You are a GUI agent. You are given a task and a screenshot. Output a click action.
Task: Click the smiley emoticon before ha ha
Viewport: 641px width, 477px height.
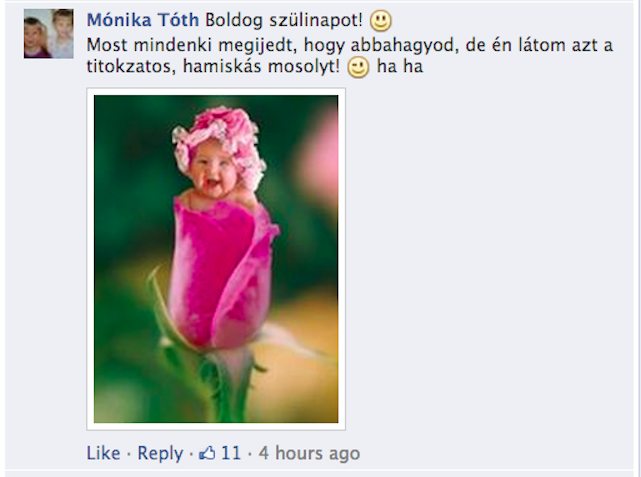click(358, 67)
